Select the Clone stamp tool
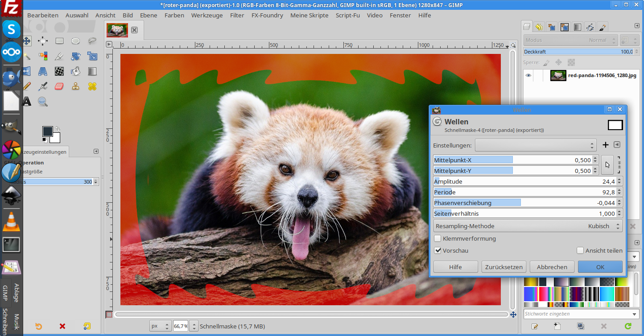The height and width of the screenshot is (336, 644). pyautogui.click(x=76, y=86)
